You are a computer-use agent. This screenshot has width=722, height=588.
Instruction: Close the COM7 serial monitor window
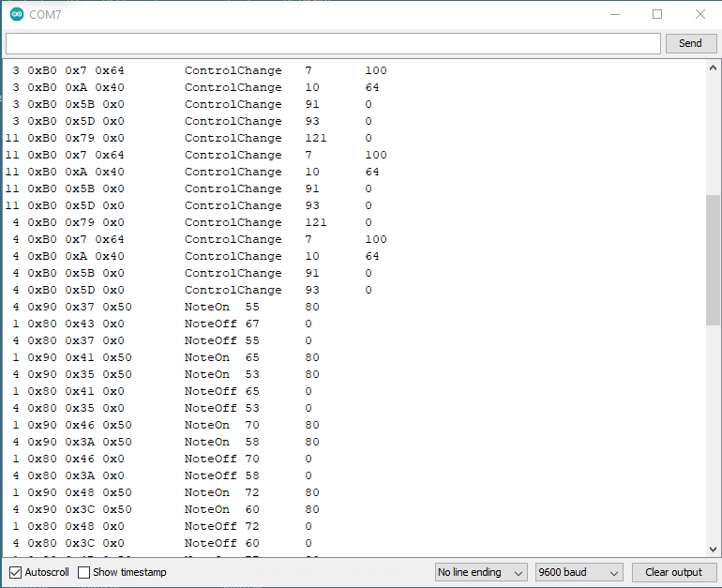click(699, 15)
